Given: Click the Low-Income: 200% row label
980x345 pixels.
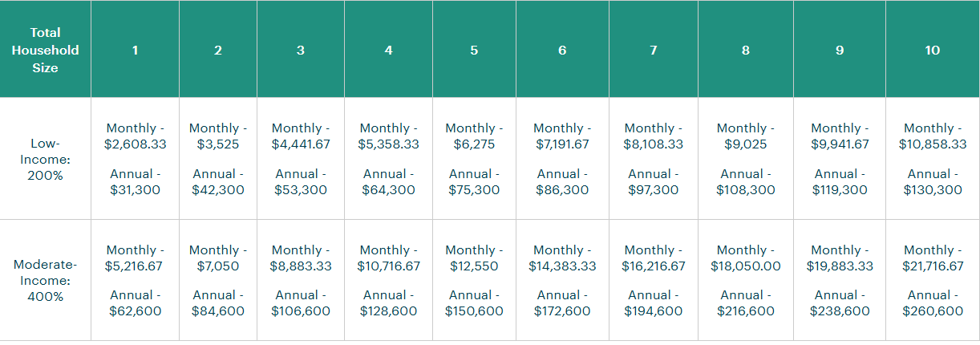Looking at the screenshot, I should coord(45,159).
